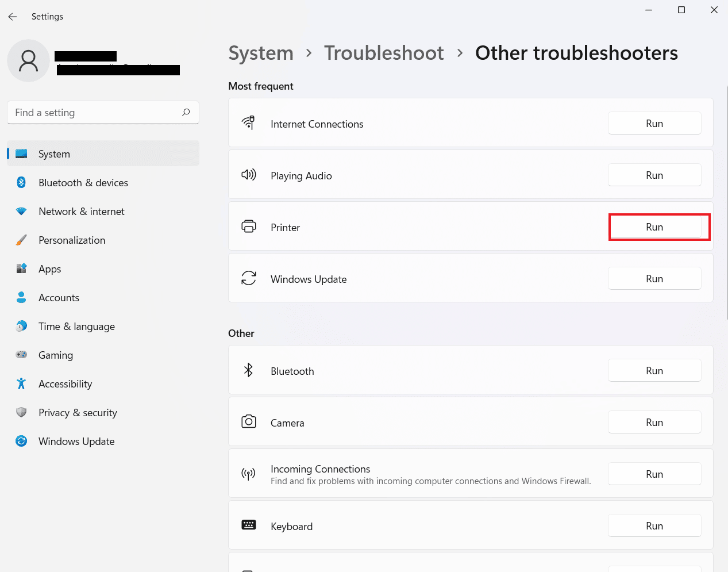Open Bluetooth & devices settings

(103, 182)
